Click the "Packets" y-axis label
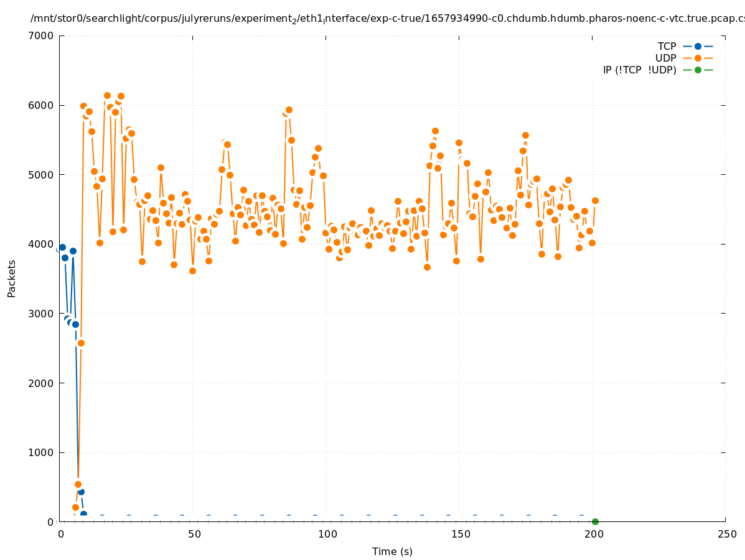745x560 pixels. click(x=12, y=278)
